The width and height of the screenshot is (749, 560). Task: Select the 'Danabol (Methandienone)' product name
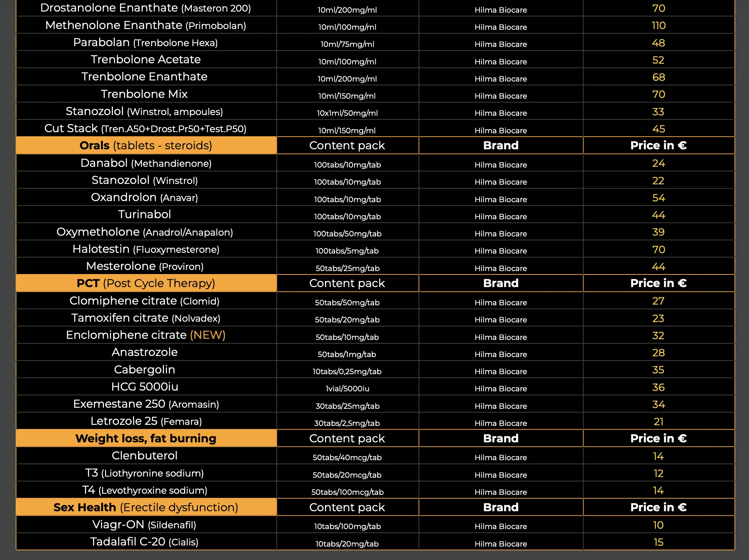(x=146, y=163)
